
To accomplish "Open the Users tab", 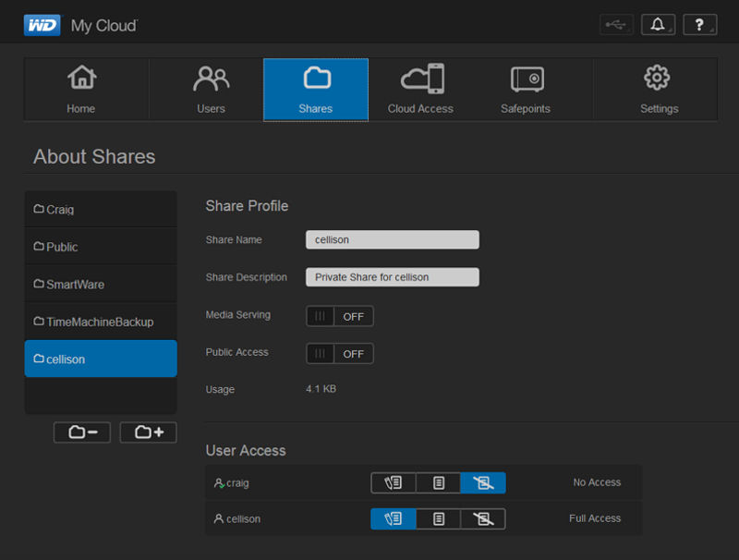I will [x=211, y=90].
